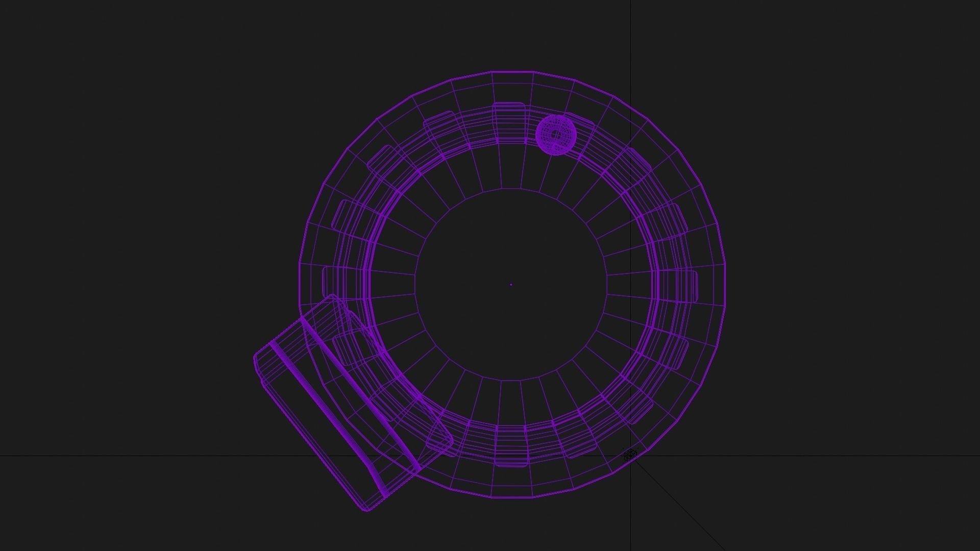Click the outer rim edge at ring bottom

512,498
